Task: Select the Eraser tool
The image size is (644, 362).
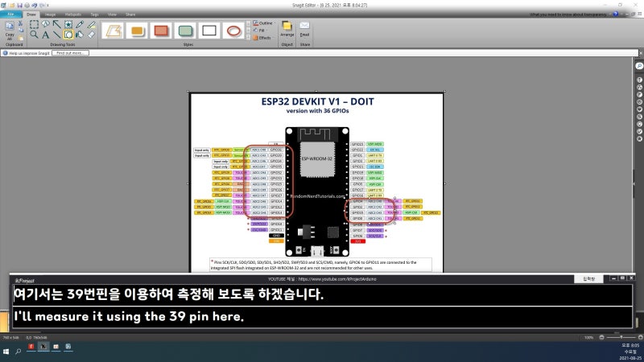Action: click(x=91, y=35)
